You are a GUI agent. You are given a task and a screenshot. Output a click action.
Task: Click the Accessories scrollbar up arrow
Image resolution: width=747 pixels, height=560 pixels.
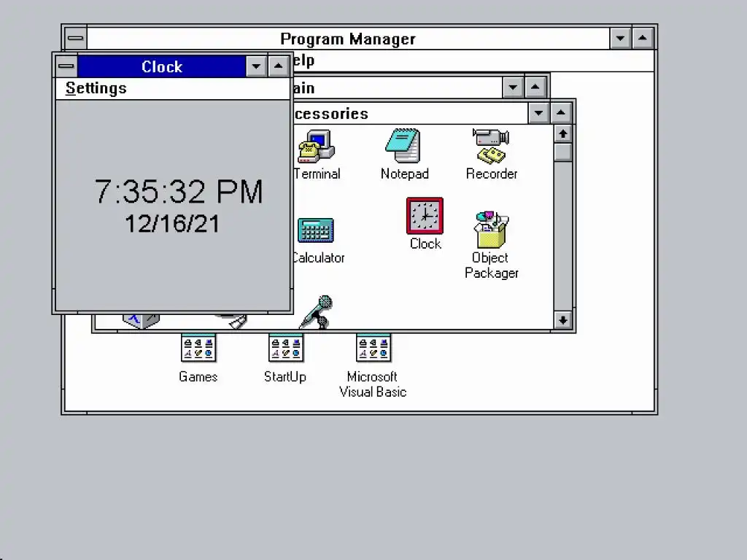563,134
